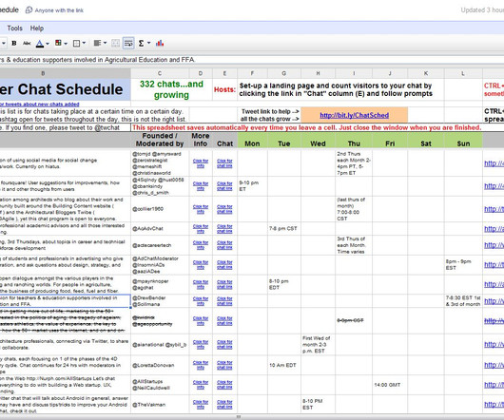Select the 'More Info' header cell
504x420 pixels.
pos(201,140)
